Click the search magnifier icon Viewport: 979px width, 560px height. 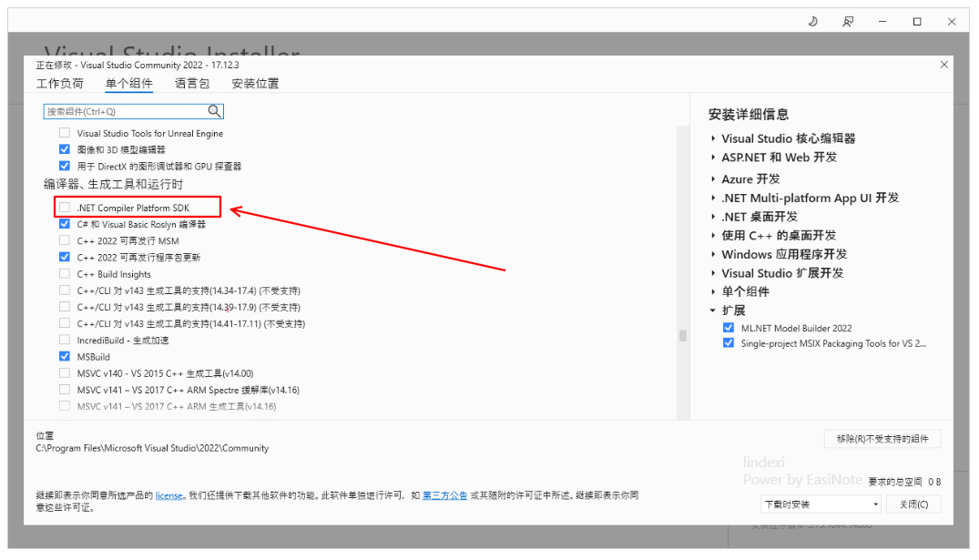[x=214, y=111]
